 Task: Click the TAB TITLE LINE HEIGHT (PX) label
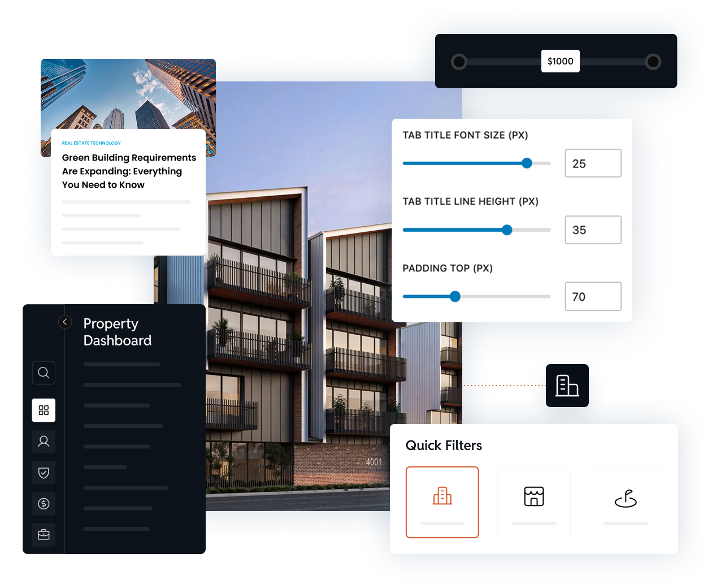470,201
